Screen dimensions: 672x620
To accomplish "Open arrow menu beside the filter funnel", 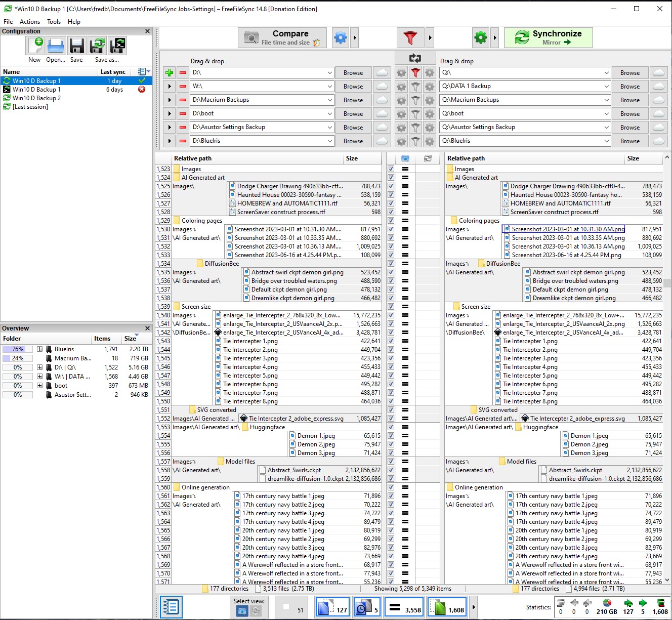I will 430,37.
